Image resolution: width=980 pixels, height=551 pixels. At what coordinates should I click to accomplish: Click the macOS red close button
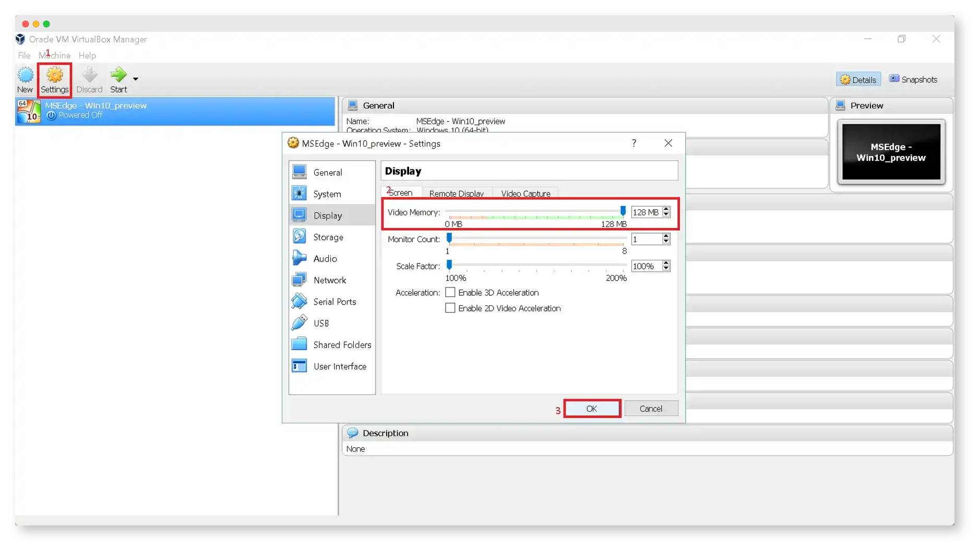pyautogui.click(x=26, y=24)
